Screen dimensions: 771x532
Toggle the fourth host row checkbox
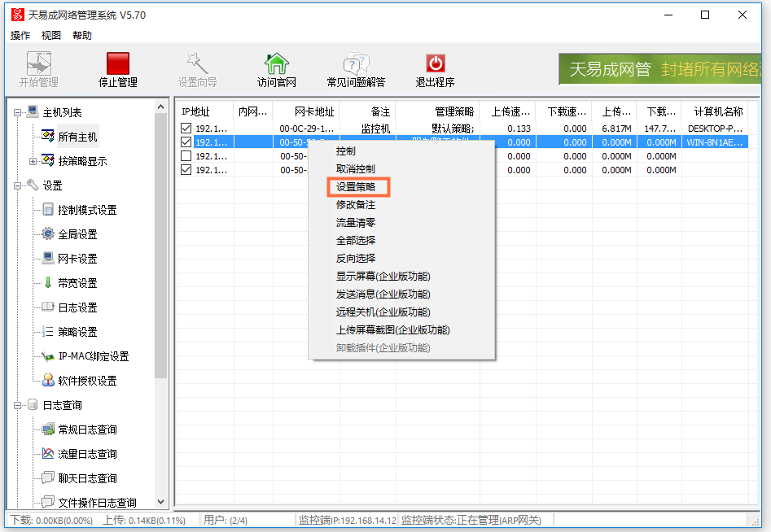click(x=186, y=169)
